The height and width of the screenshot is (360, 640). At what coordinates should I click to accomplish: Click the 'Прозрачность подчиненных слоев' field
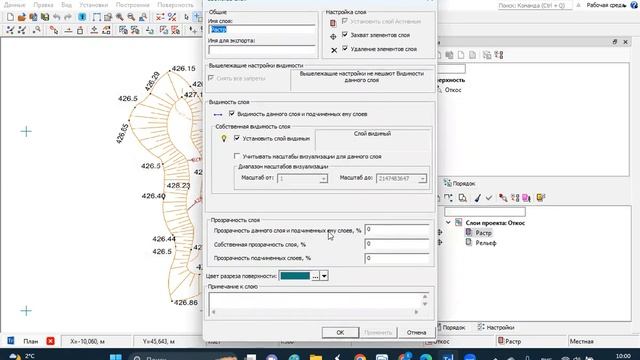(397, 258)
